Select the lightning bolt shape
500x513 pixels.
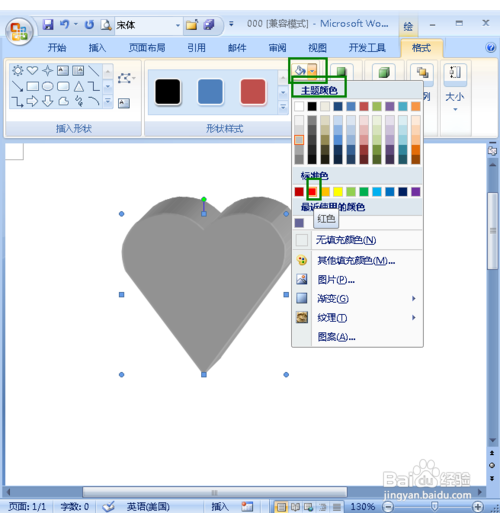pos(79,101)
